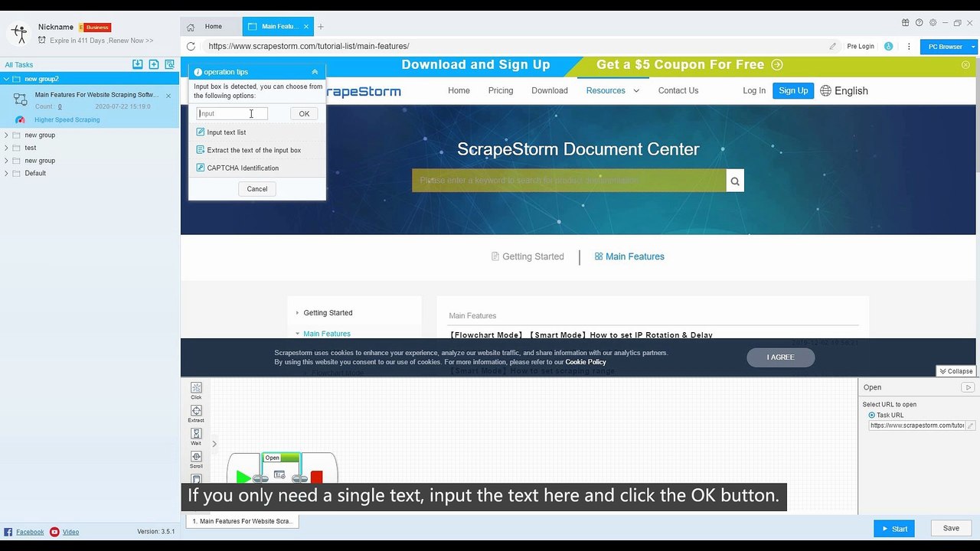This screenshot has width=980, height=551.
Task: Click the Input text field in dialog
Action: click(x=233, y=113)
